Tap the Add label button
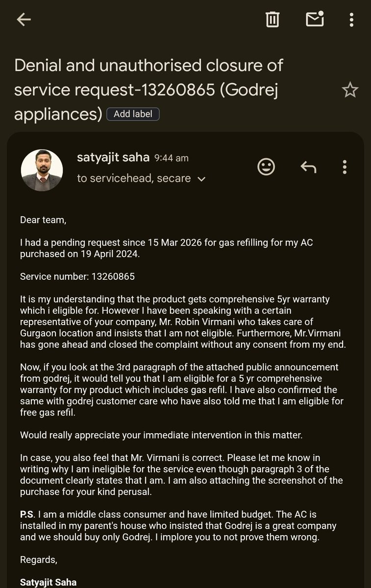The image size is (371, 588). (133, 114)
